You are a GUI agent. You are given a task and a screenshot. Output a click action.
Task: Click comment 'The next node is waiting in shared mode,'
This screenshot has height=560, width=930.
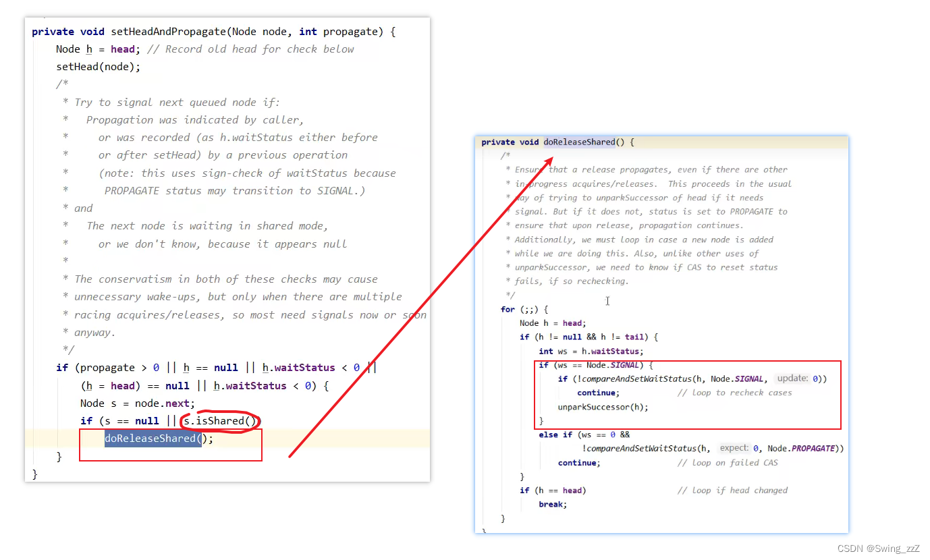point(207,225)
